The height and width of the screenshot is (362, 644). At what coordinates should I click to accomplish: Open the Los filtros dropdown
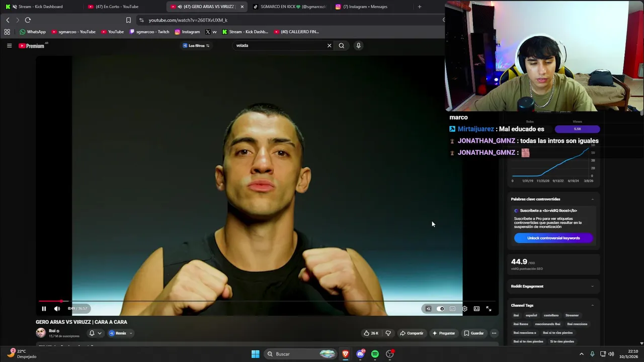196,46
